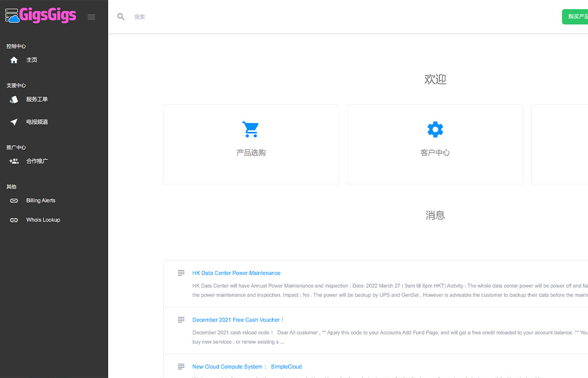Toggle the sidebar hamburger menu
Viewport: 588px width, 378px height.
point(91,17)
